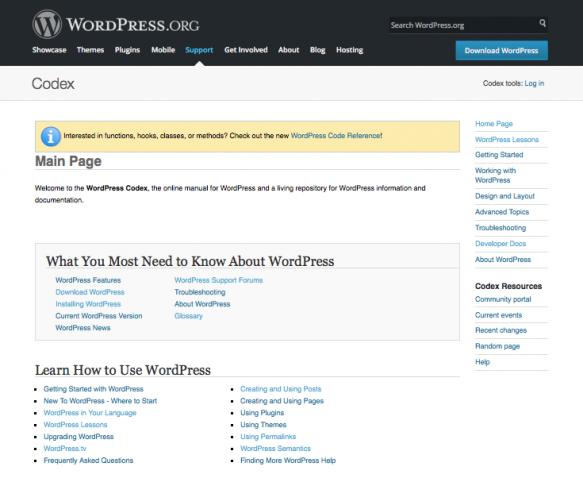Open the WordPress.tv link
The width and height of the screenshot is (583, 478).
coord(65,448)
